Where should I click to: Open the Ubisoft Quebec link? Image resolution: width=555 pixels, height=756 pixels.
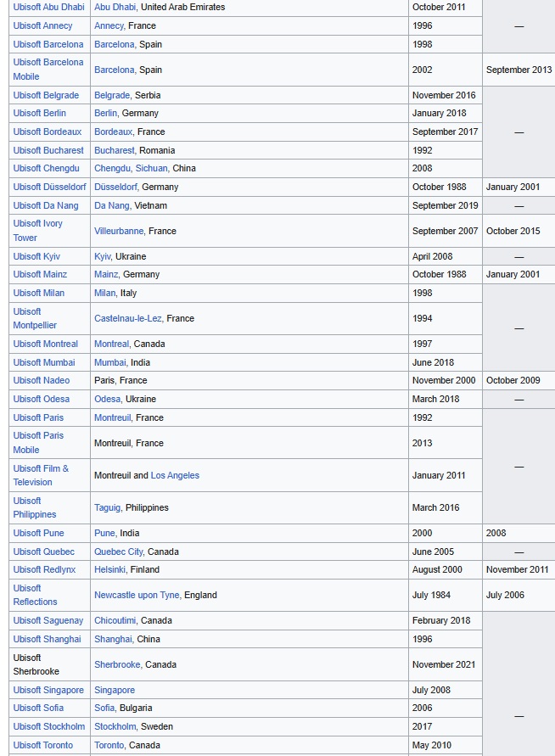tap(44, 552)
